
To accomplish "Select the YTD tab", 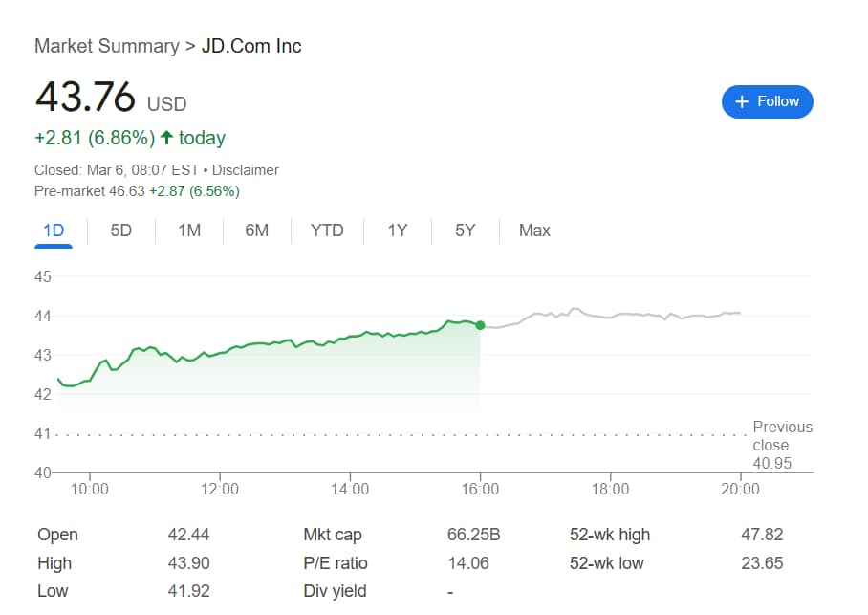I will coord(327,231).
